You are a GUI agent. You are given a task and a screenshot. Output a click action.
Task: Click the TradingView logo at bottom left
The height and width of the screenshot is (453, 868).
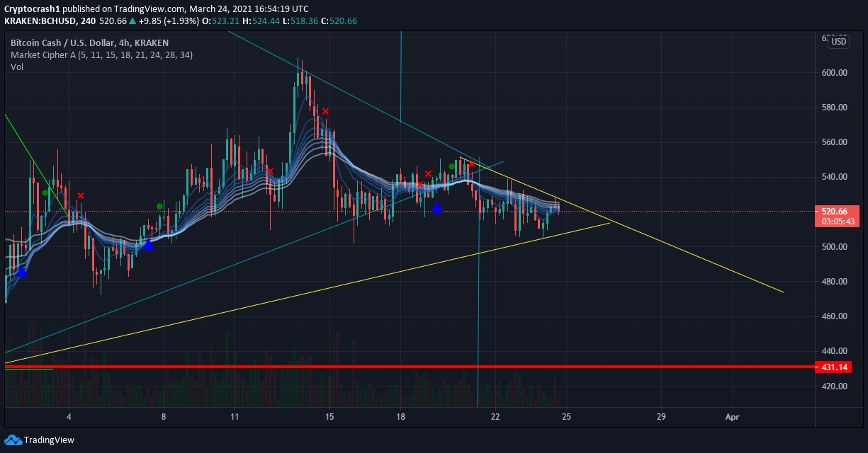(x=39, y=440)
